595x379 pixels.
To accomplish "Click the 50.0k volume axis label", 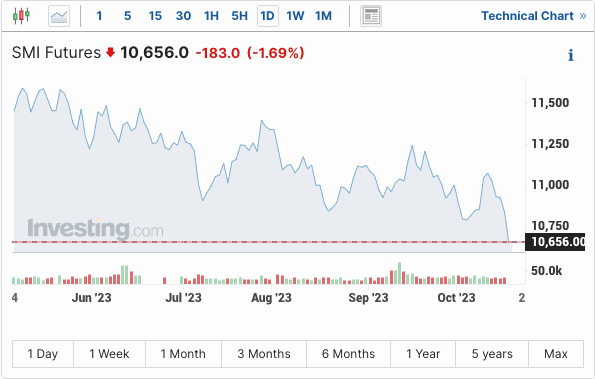I will [x=546, y=271].
